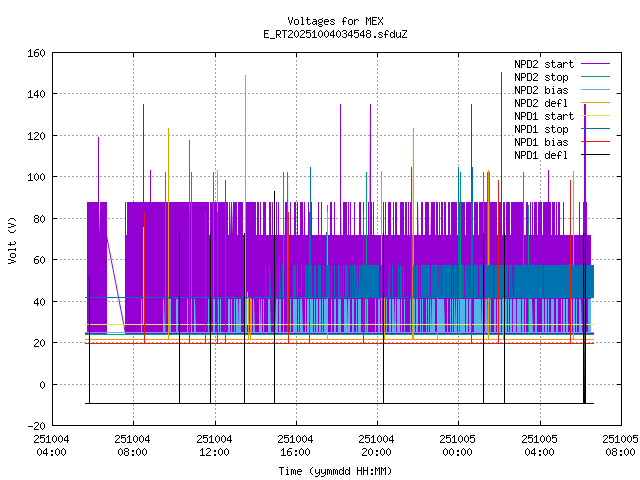Image resolution: width=640 pixels, height=480 pixels.
Task: Click the NPD1 start legend label
Action: coord(544,116)
